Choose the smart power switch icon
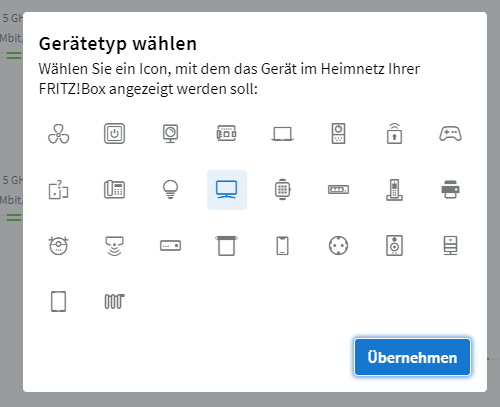The width and height of the screenshot is (500, 407). (x=114, y=134)
